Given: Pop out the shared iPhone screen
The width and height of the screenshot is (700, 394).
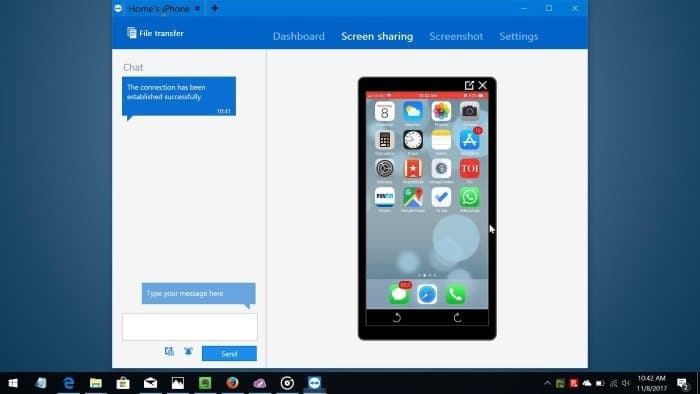Looking at the screenshot, I should coord(469,85).
